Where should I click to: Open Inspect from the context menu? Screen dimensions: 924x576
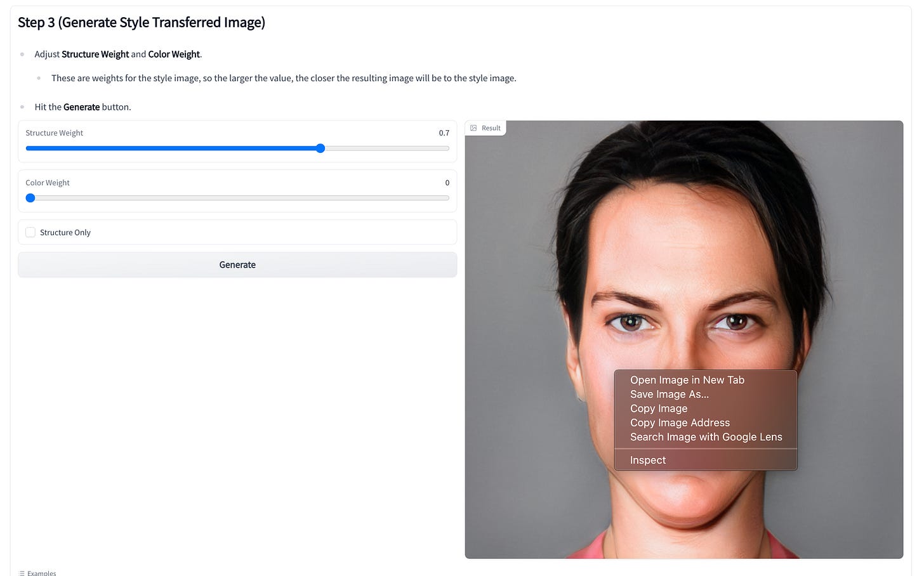[x=647, y=460]
